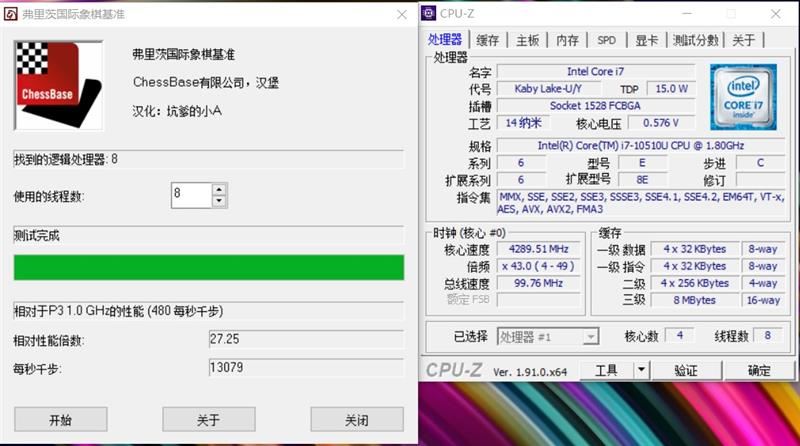Increase the thread count with up arrow

[x=219, y=189]
